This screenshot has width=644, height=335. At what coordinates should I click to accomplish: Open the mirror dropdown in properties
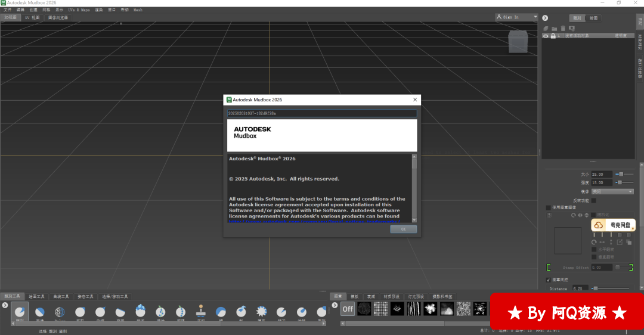click(612, 192)
